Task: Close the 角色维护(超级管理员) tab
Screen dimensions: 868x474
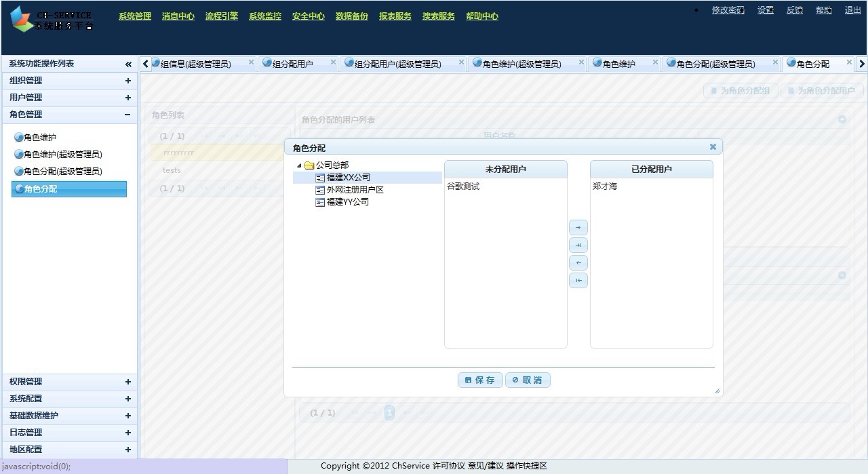Action: click(581, 62)
